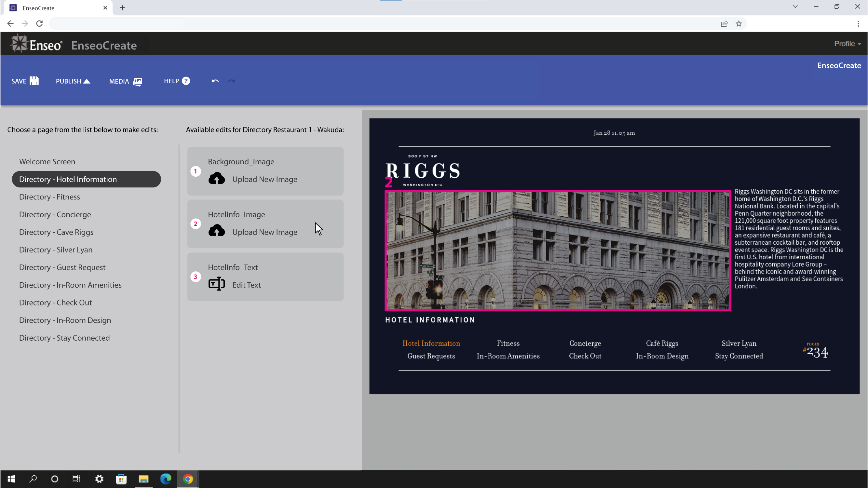Select Directory - Fitness page

tap(49, 197)
